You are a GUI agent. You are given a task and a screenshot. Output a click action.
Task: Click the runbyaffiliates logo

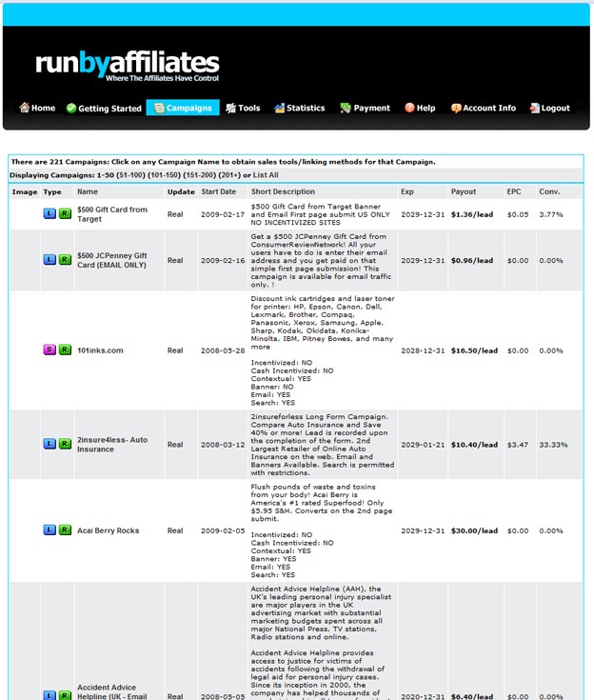[128, 66]
